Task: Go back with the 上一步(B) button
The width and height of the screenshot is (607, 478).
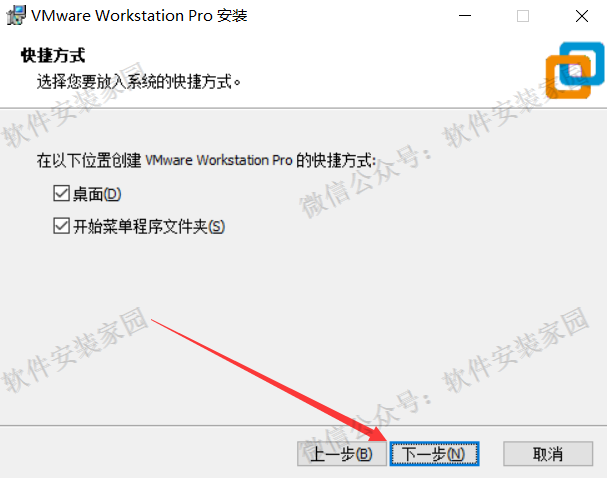Action: [x=341, y=454]
